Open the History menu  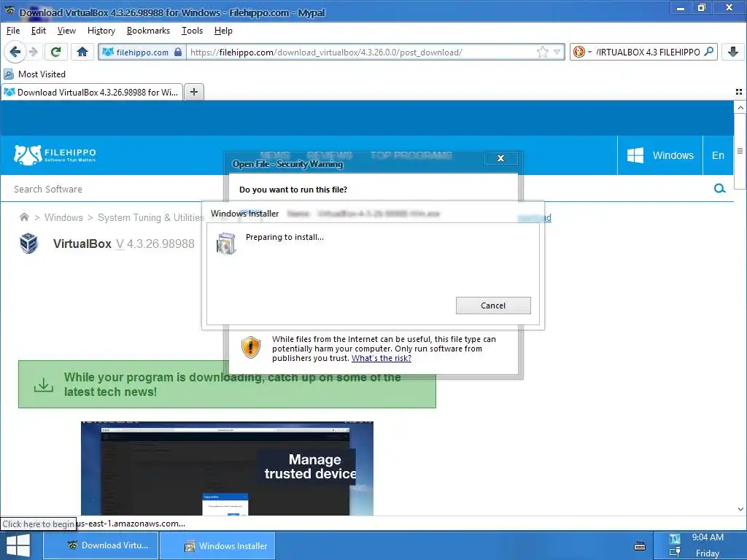101,31
